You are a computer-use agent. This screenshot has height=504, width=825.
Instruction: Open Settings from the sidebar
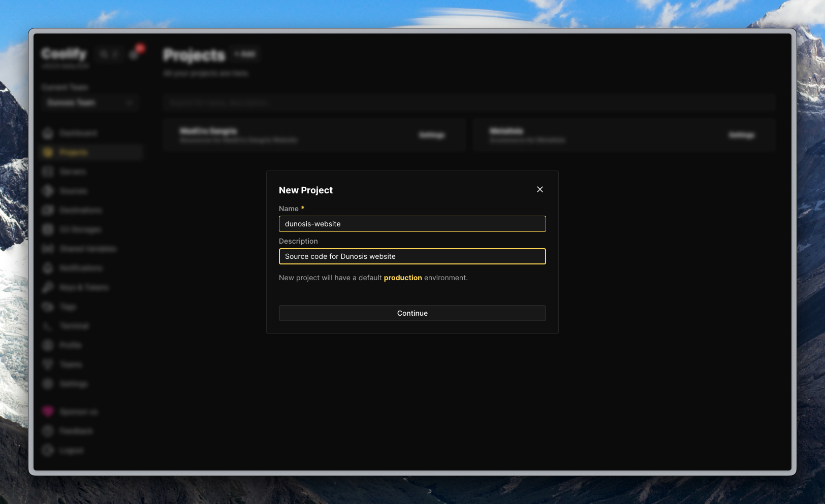[73, 384]
